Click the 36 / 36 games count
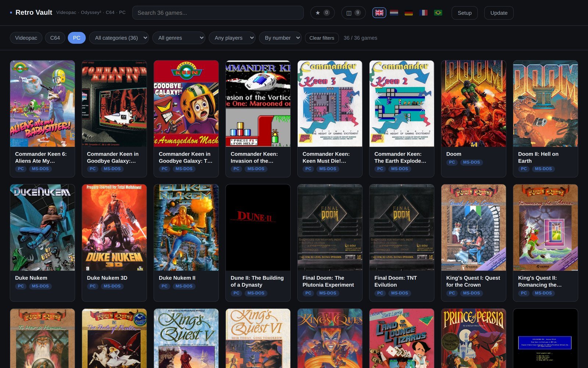Viewport: 588px width, 368px height. (x=360, y=38)
